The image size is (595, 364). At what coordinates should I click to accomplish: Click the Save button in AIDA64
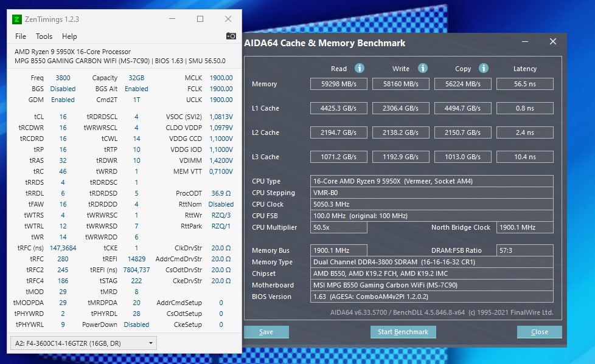(266, 332)
